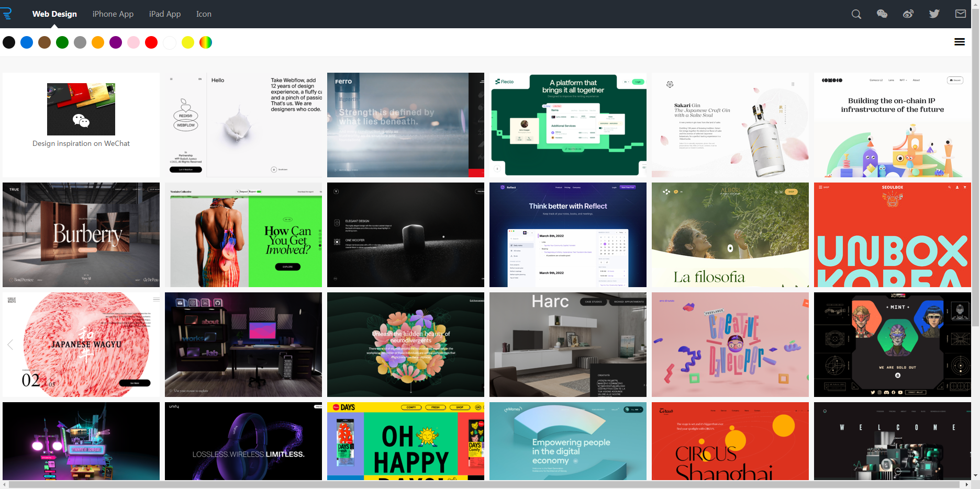Open the Flecto platform thumbnail
Image resolution: width=980 pixels, height=489 pixels.
pos(568,125)
